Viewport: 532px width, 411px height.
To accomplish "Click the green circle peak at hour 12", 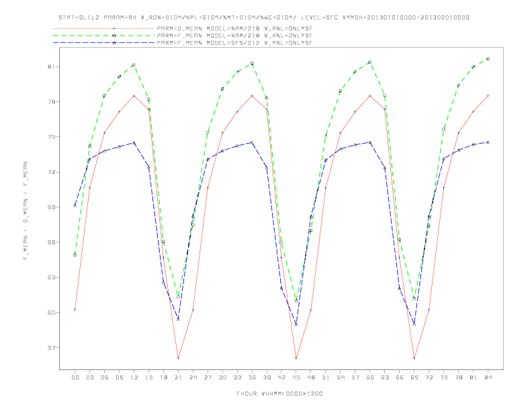I will tap(134, 64).
